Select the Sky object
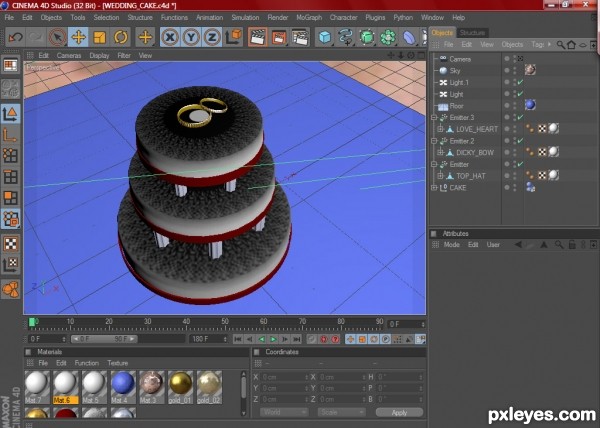The height and width of the screenshot is (428, 600). 455,71
